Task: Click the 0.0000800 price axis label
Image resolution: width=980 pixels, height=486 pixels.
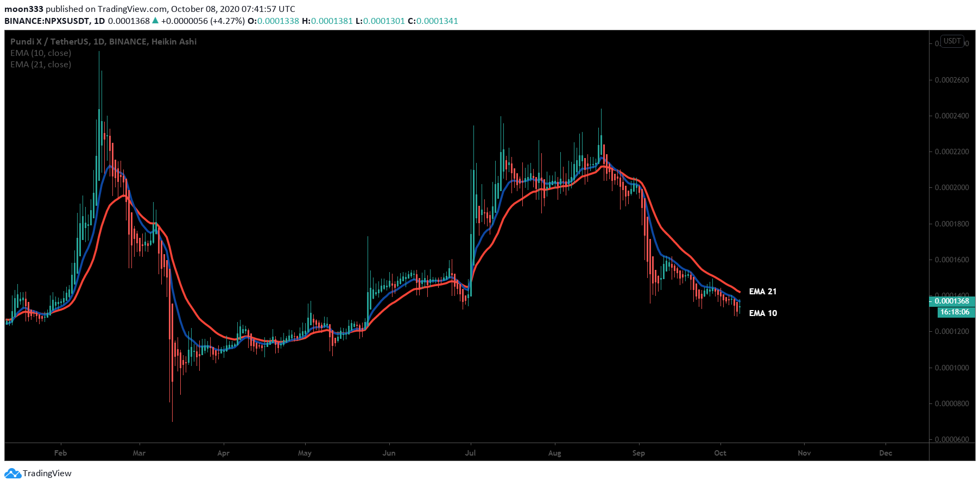Action: [x=952, y=403]
